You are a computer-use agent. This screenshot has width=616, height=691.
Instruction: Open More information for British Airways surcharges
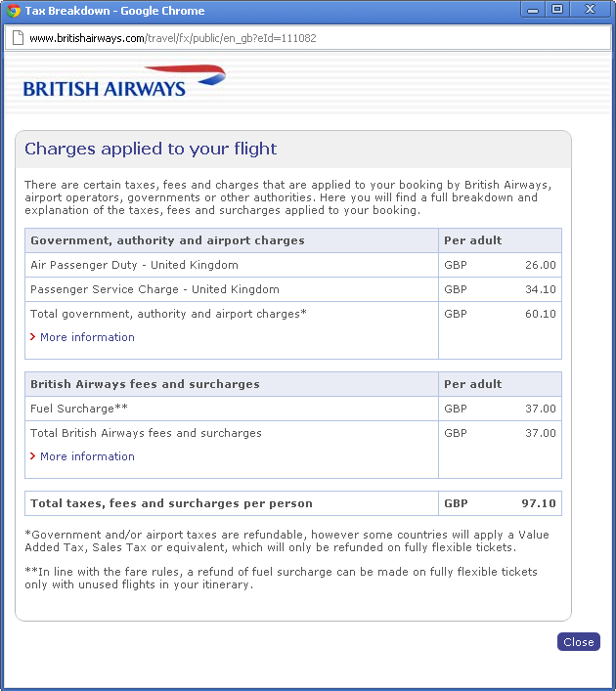pyautogui.click(x=87, y=456)
